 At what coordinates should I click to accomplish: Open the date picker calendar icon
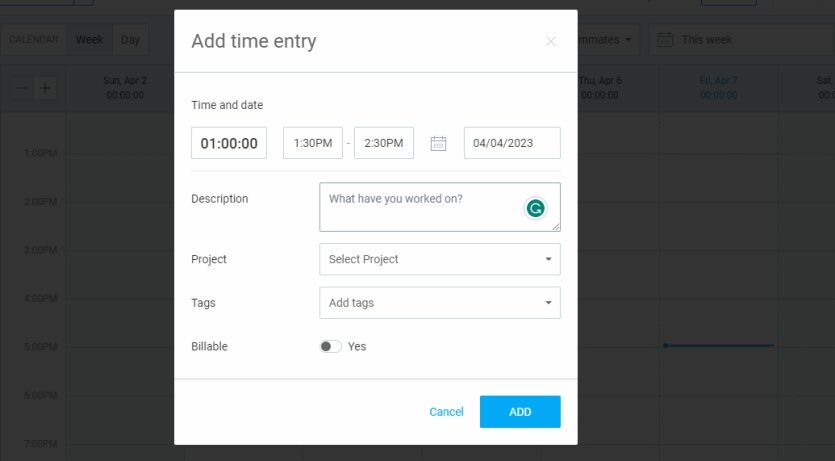[438, 143]
